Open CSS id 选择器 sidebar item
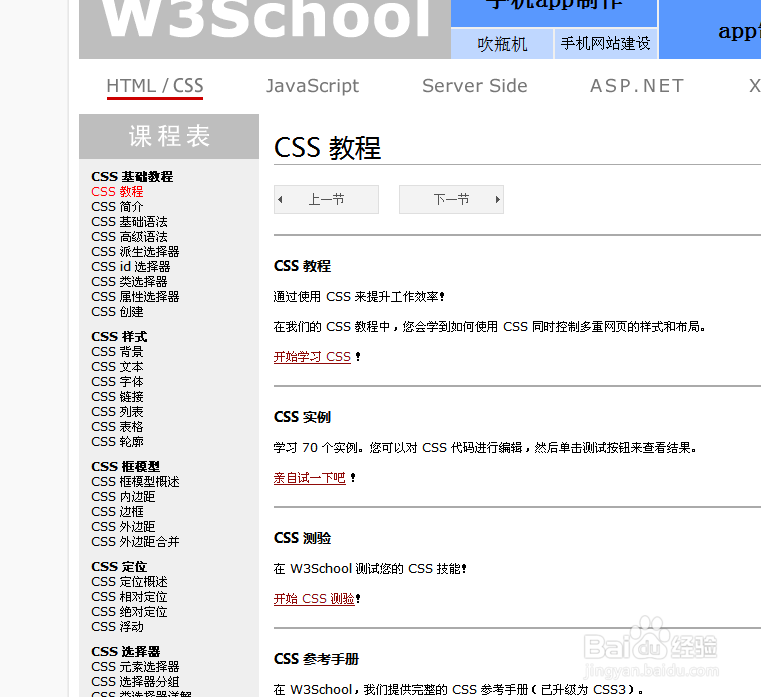761x697 pixels. 131,267
